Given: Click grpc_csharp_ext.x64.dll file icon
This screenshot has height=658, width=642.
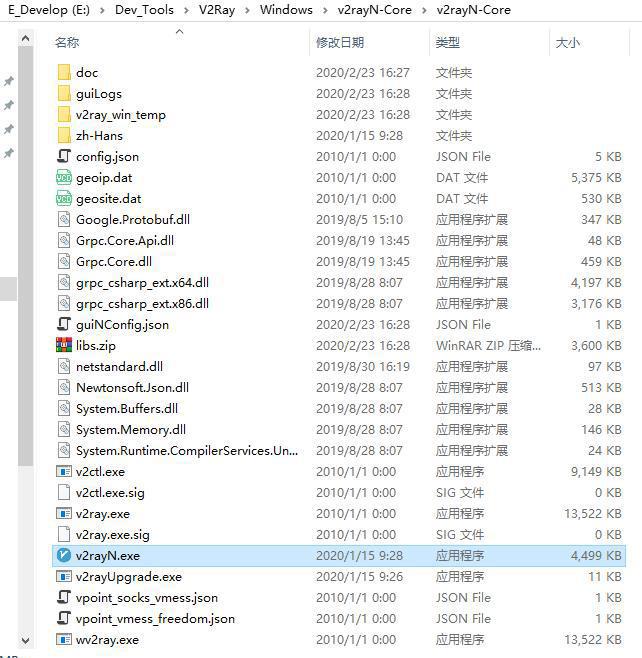Looking at the screenshot, I should (x=64, y=282).
